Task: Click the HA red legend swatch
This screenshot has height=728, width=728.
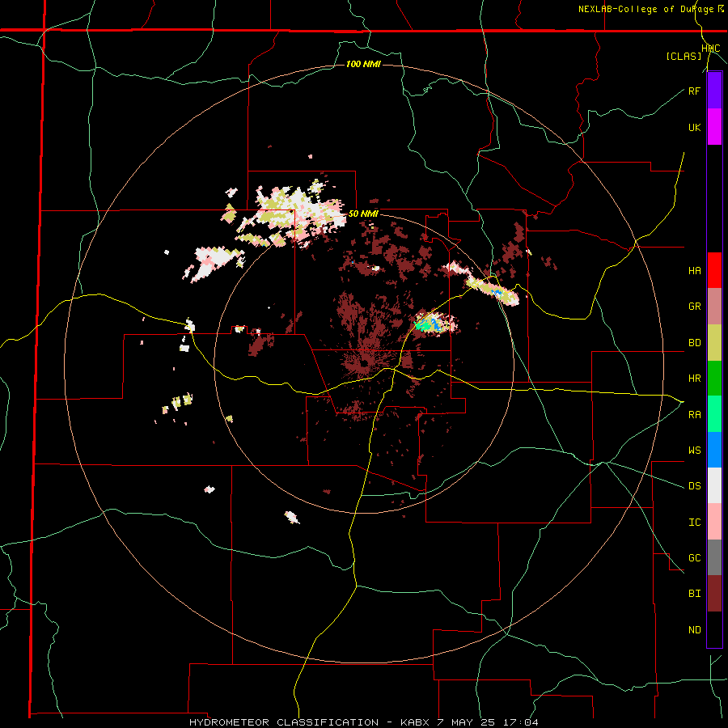Action: tap(714, 270)
